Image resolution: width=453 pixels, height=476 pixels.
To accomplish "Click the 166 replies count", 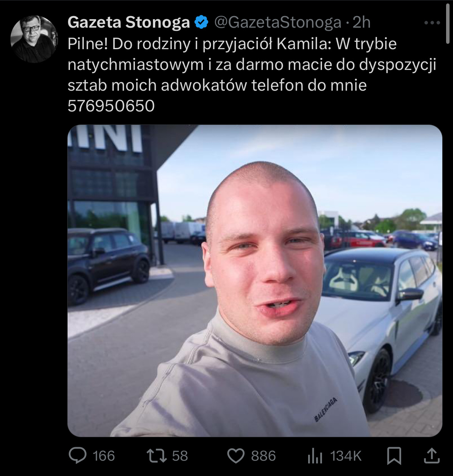I will pyautogui.click(x=104, y=456).
